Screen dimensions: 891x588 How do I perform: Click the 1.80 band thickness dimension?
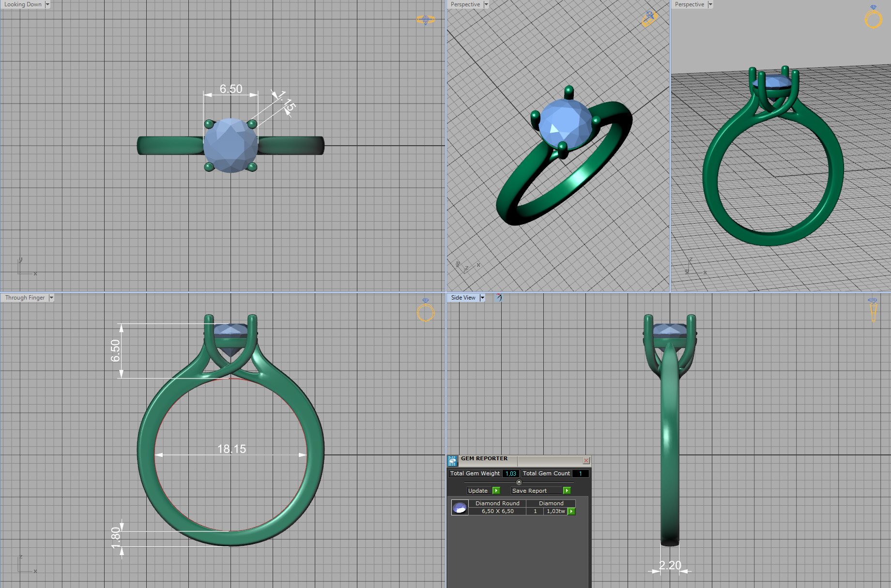115,538
